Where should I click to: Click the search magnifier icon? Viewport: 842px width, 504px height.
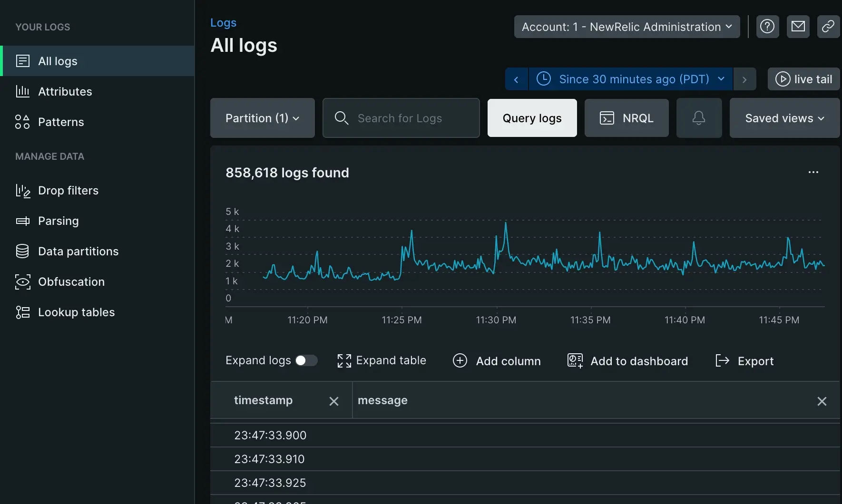pos(342,118)
